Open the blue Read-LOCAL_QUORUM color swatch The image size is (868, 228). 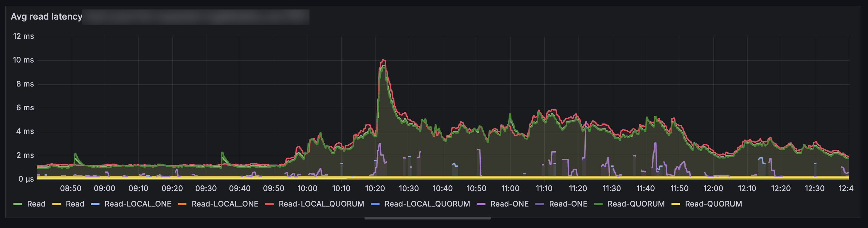coord(376,204)
